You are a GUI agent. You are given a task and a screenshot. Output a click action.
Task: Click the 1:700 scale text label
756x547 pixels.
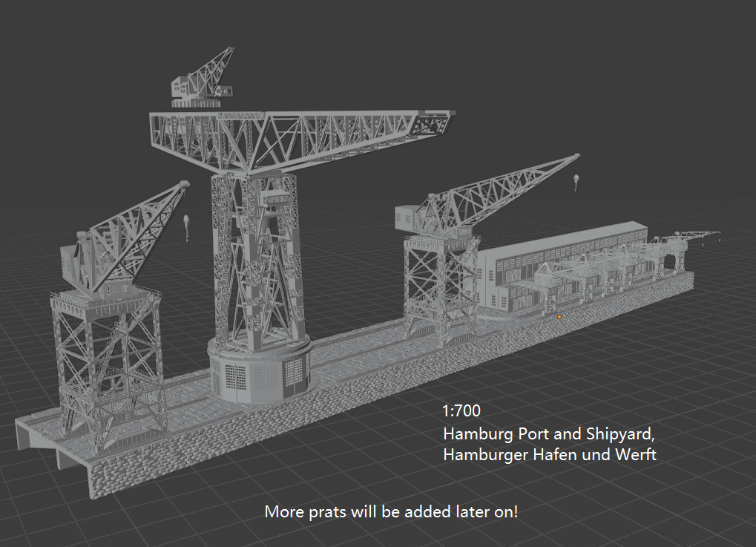(460, 410)
